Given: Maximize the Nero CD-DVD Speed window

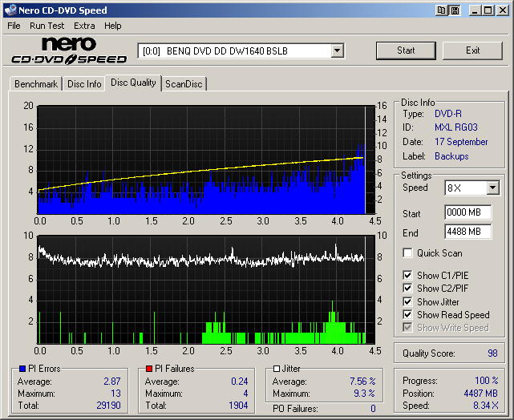Looking at the screenshot, I should click(488, 10).
